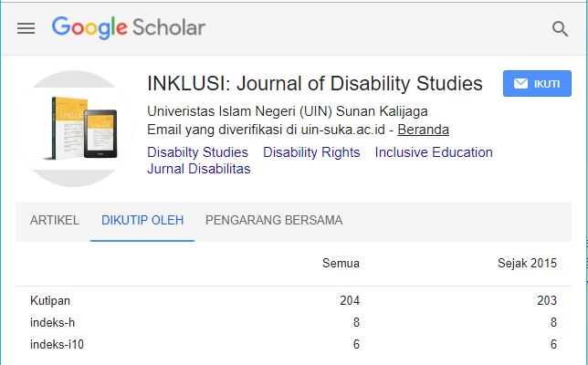Click the Univeristas Islam Negeri affiliation text
The image size is (588, 365).
[288, 111]
